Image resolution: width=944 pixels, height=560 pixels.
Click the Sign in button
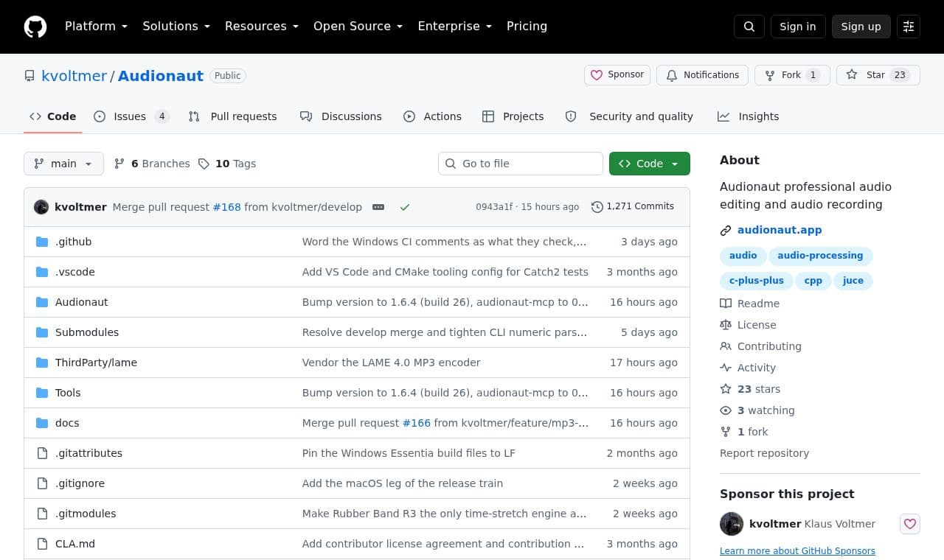click(798, 27)
